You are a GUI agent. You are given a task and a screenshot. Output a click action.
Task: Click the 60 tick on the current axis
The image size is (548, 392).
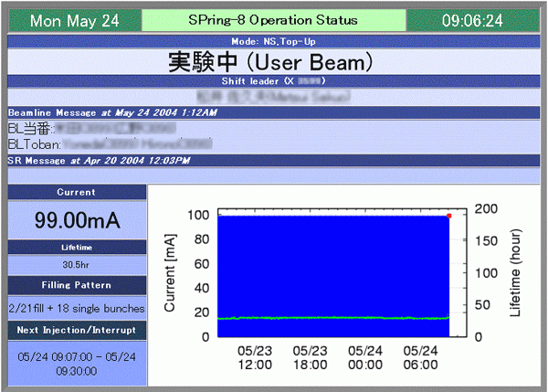pos(202,264)
